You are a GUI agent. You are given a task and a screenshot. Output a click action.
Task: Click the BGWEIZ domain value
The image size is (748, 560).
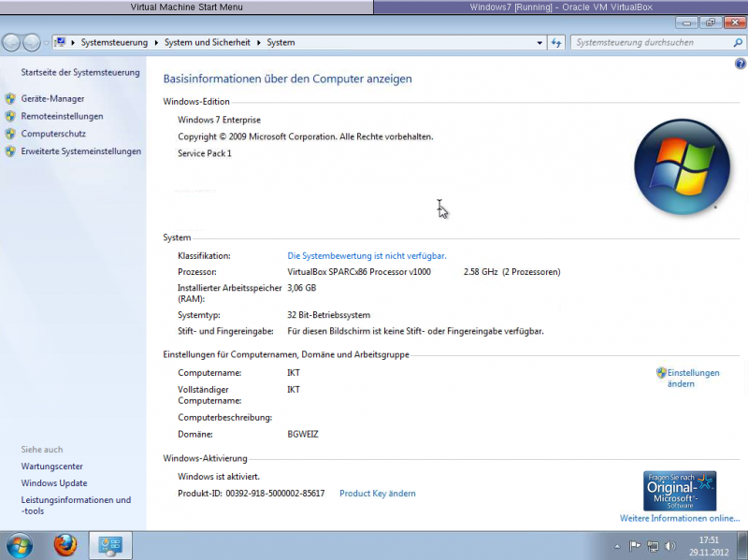point(303,435)
